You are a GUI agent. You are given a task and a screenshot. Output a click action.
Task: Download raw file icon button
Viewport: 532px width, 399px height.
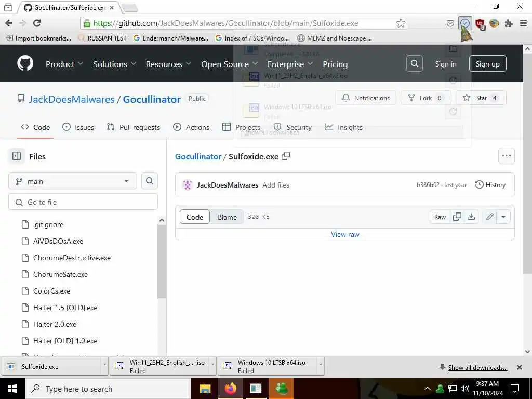[x=471, y=217]
